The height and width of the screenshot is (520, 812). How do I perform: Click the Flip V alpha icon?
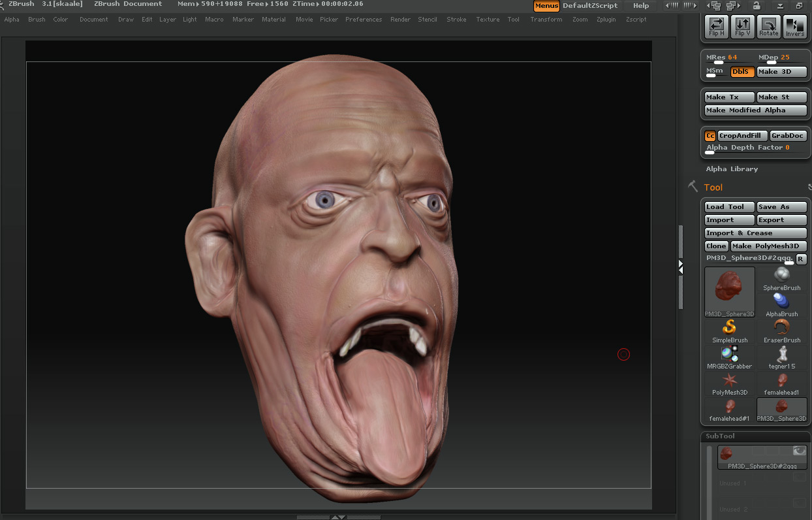click(x=742, y=26)
